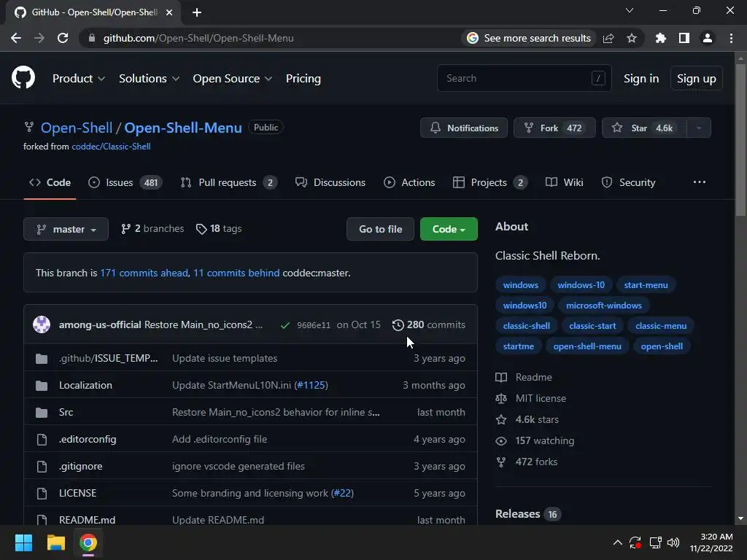
Task: Click the browser address bar URL
Action: [198, 38]
